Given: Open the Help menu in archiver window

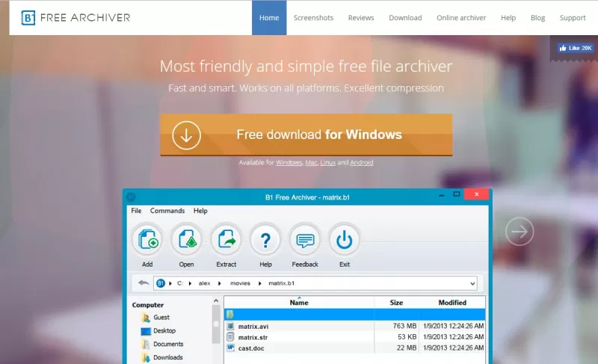Looking at the screenshot, I should [200, 211].
